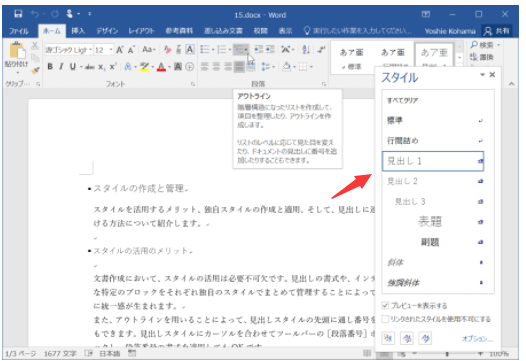Click the decrease indent icon

pyautogui.click(x=258, y=50)
